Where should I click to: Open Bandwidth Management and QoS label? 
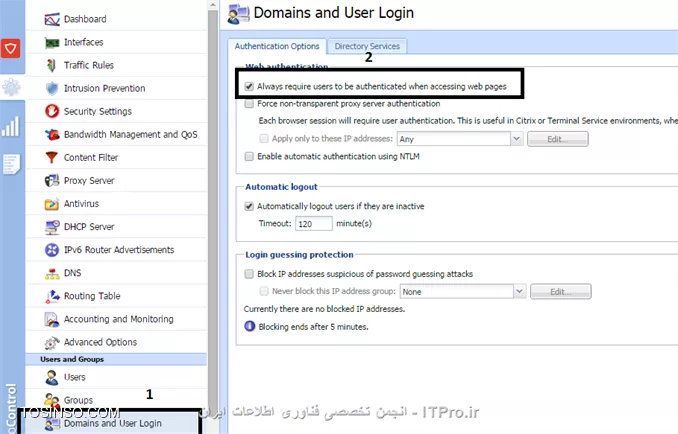(131, 134)
